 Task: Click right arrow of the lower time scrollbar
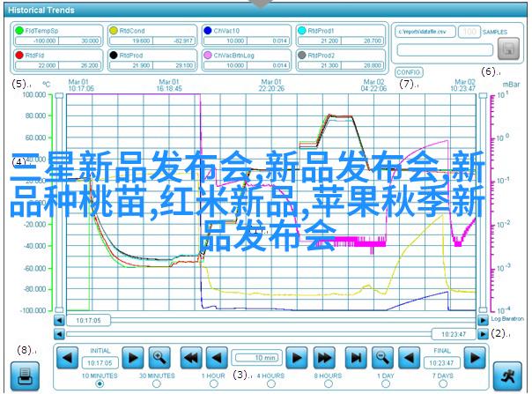tap(483, 334)
